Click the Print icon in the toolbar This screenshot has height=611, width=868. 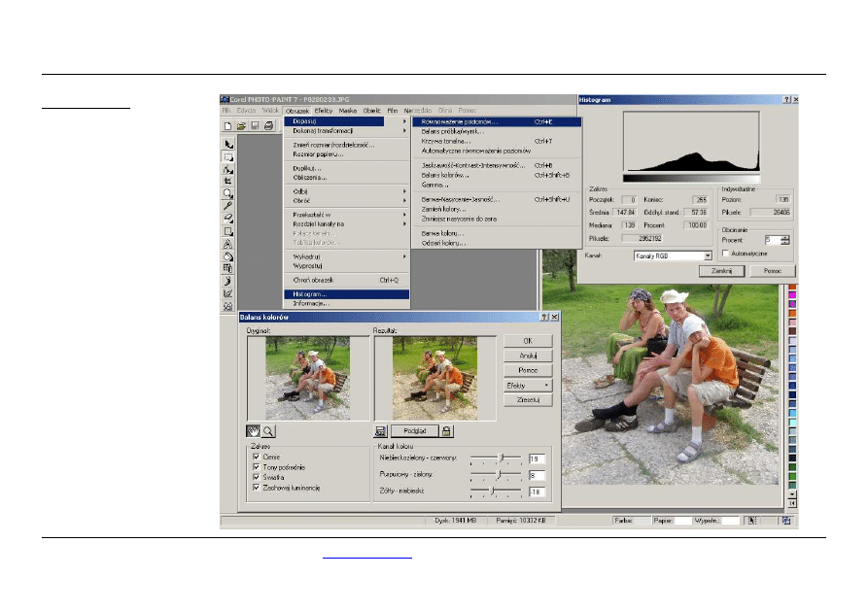pos(268,126)
